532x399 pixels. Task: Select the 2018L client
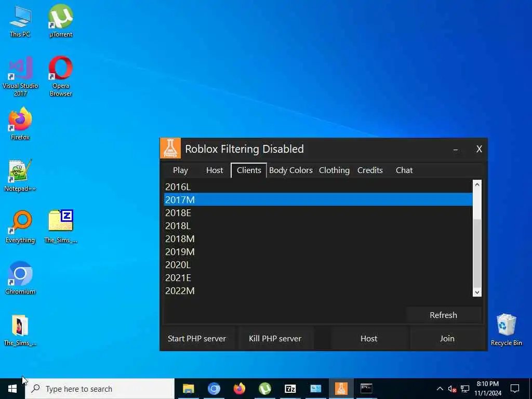318,226
